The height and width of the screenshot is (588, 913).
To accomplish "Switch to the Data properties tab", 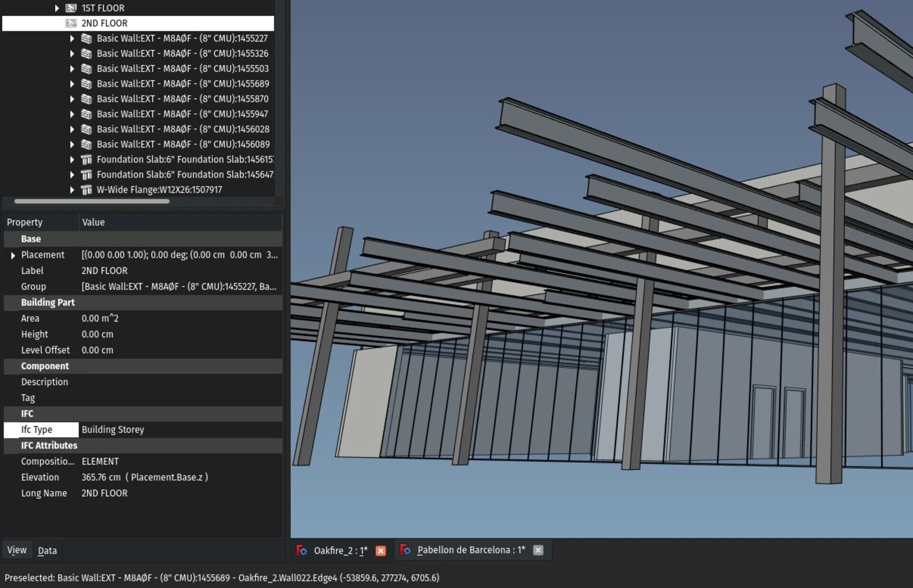I will click(48, 550).
